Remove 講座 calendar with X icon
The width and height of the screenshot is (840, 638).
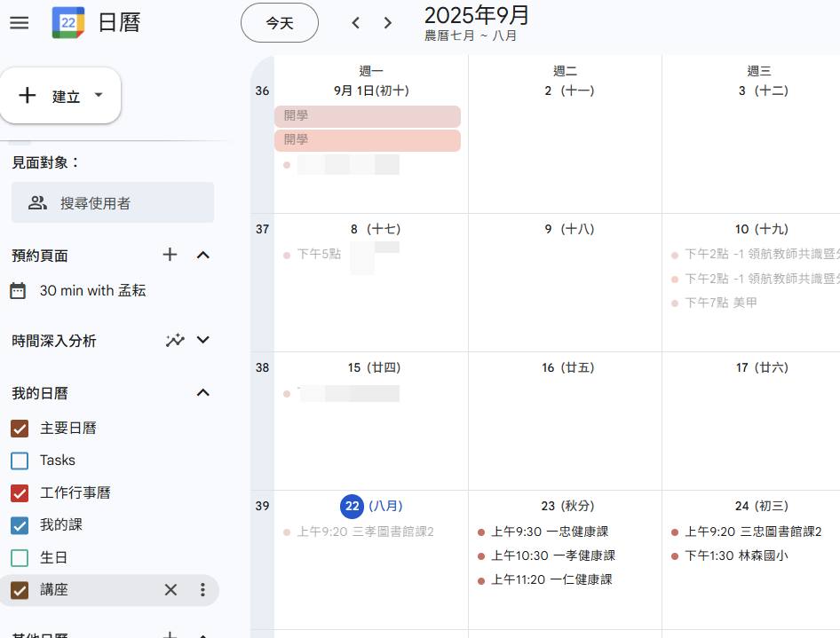point(170,590)
